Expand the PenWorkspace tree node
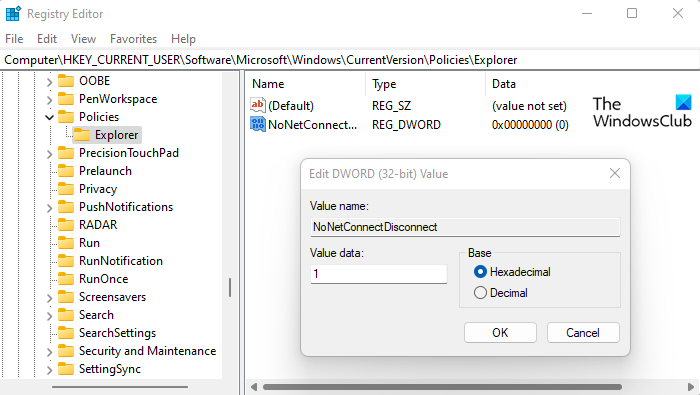The image size is (700, 395). point(50,100)
